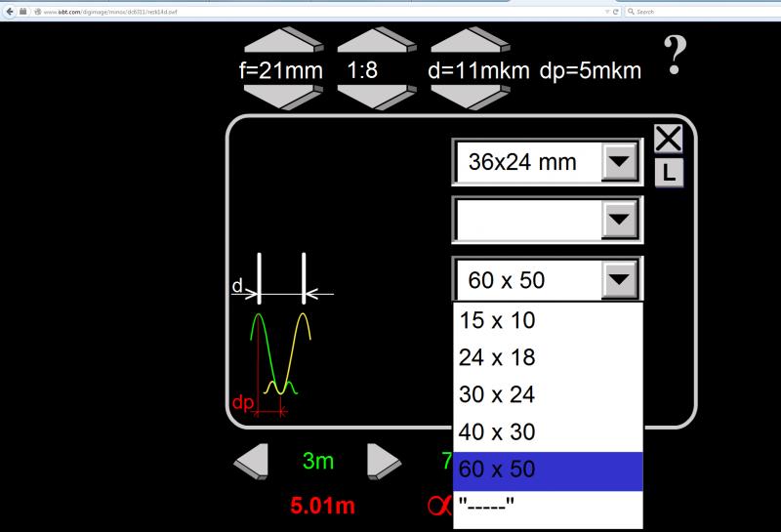
Task: Increase distance with right arrow beside 3m
Action: click(x=384, y=462)
